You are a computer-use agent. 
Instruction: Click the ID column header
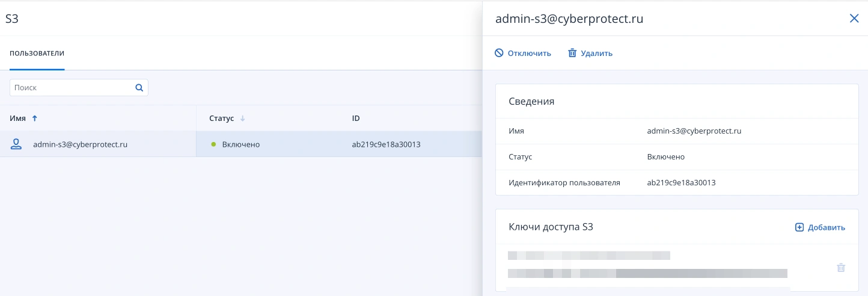coord(356,119)
